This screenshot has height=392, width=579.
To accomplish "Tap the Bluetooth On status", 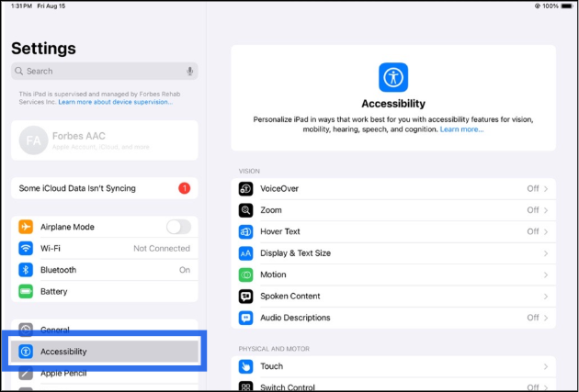I will pos(185,270).
